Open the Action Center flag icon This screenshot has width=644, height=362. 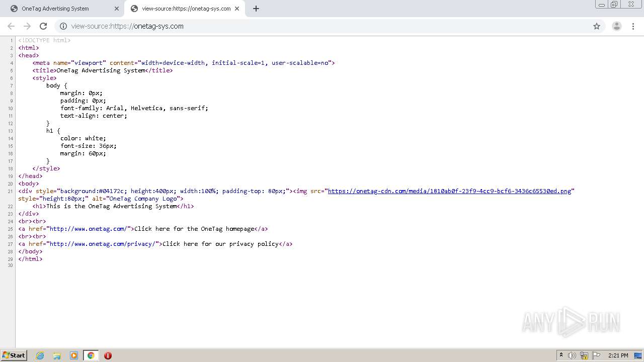click(596, 355)
